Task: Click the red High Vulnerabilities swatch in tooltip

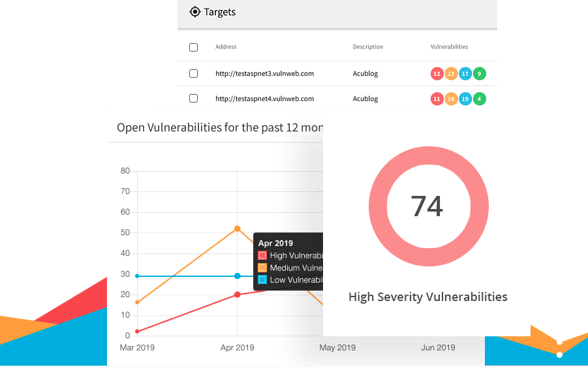Action: point(262,256)
